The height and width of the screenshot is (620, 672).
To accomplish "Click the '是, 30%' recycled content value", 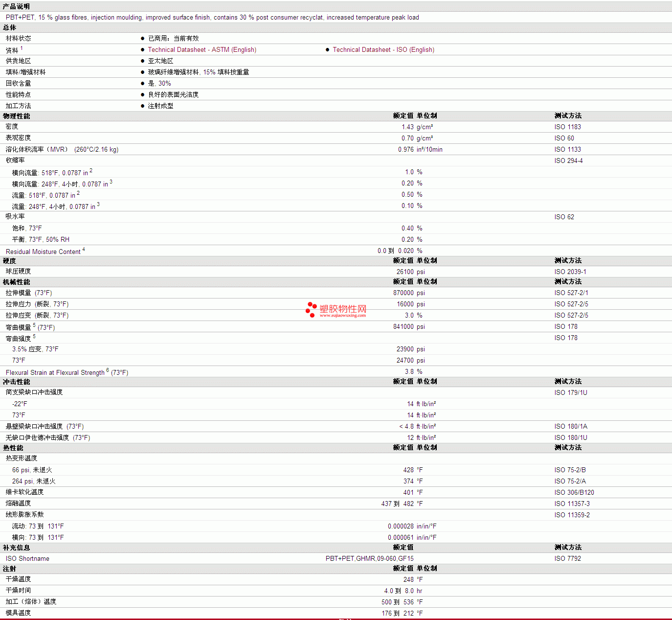I will click(x=159, y=83).
